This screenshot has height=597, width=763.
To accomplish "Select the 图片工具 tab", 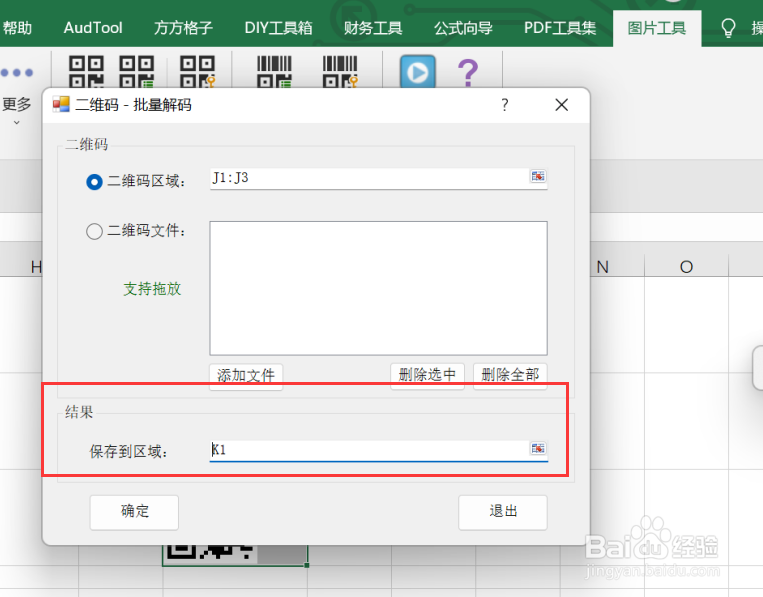I will 657,28.
